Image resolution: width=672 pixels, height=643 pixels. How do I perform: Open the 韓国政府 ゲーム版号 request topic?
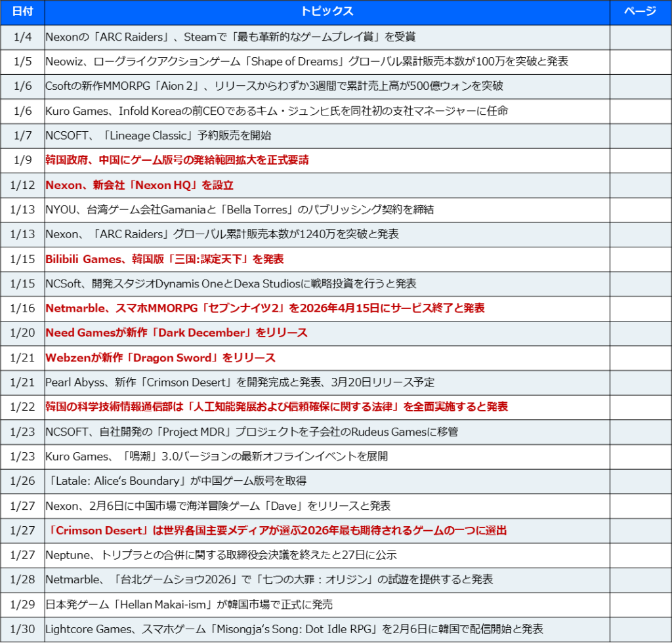pos(177,160)
